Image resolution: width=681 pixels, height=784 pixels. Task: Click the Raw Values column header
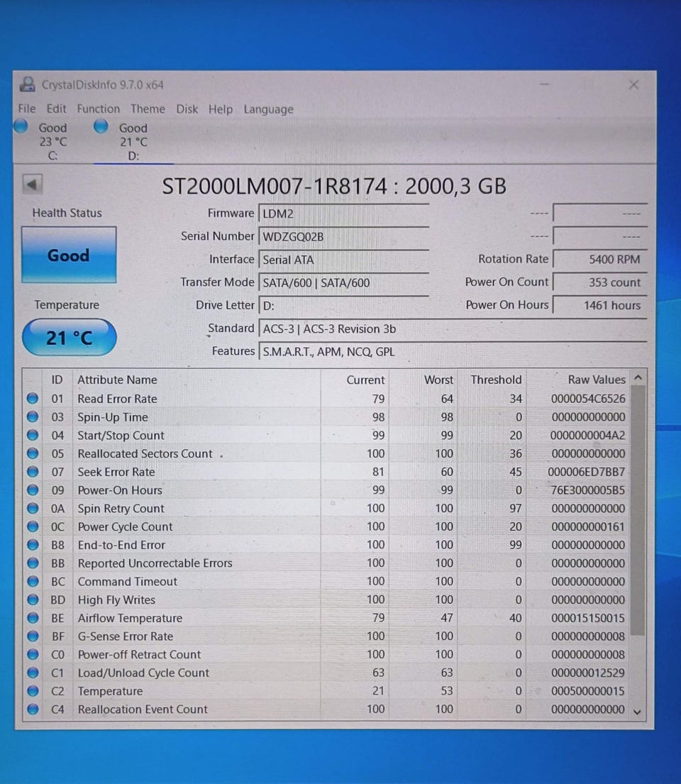(597, 380)
